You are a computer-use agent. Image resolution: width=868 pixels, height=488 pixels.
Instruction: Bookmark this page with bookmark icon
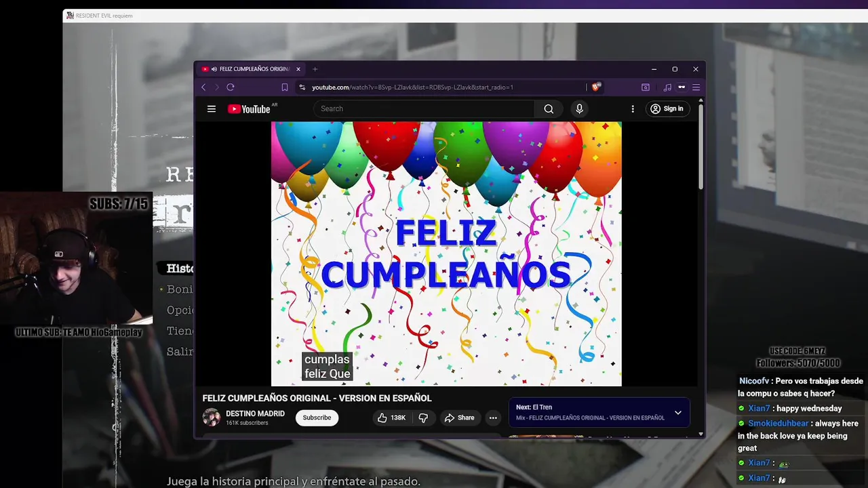pyautogui.click(x=285, y=87)
